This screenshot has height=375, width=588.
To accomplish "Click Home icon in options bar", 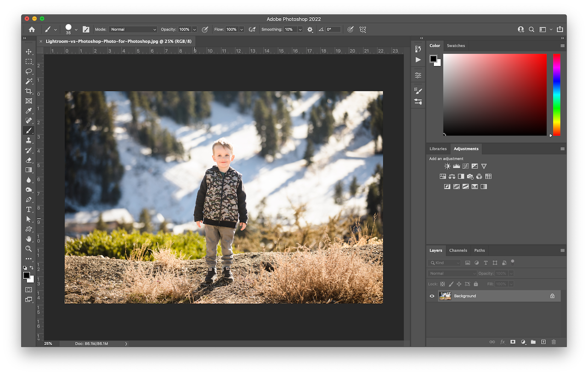I will [32, 29].
